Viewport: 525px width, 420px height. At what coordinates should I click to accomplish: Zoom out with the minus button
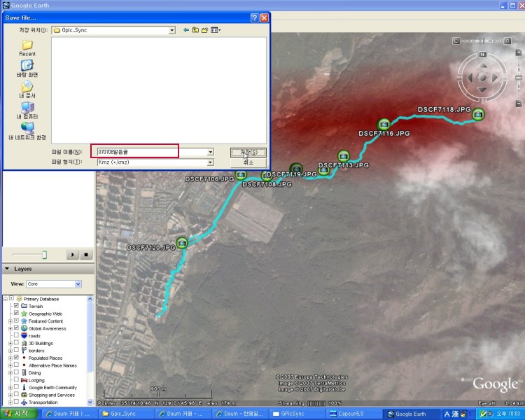pos(518,104)
